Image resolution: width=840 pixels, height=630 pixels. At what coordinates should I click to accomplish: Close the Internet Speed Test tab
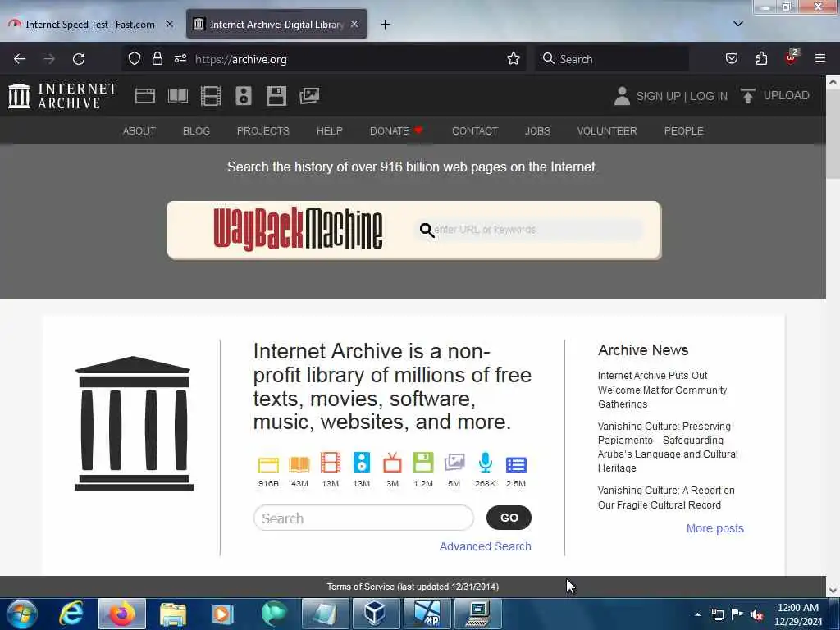(170, 24)
